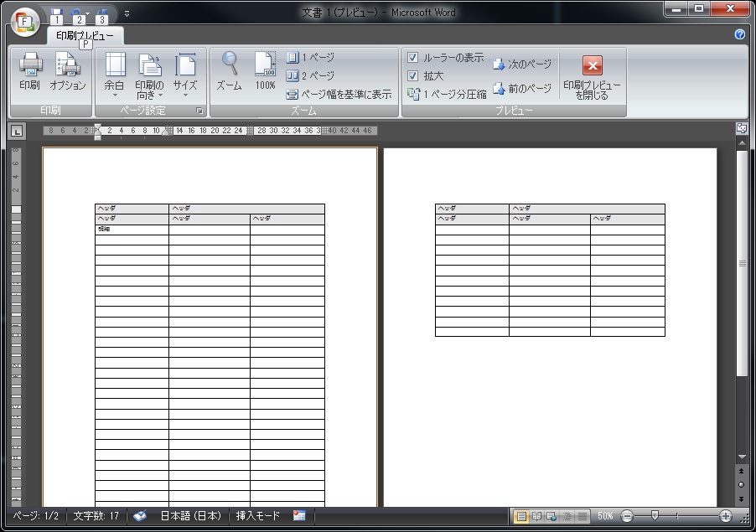
Task: Click ページ幅を基準に表示 fit page width
Action: tap(339, 95)
